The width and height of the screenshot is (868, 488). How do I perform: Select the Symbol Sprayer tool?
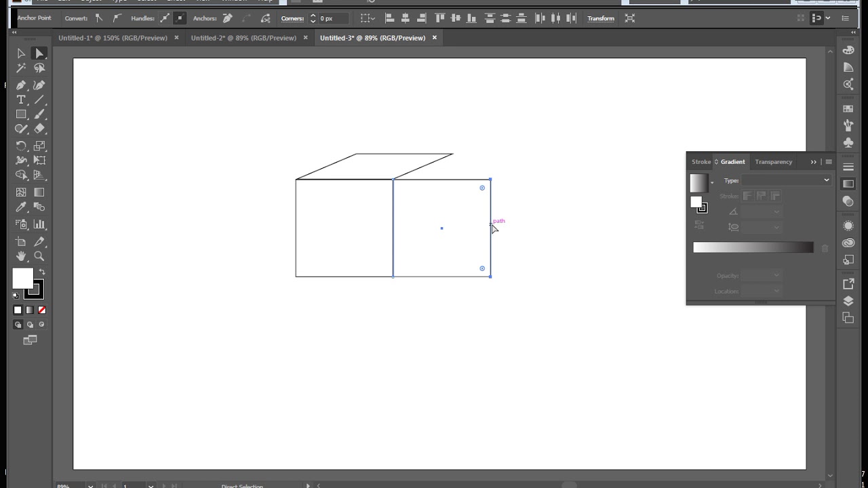(x=21, y=224)
